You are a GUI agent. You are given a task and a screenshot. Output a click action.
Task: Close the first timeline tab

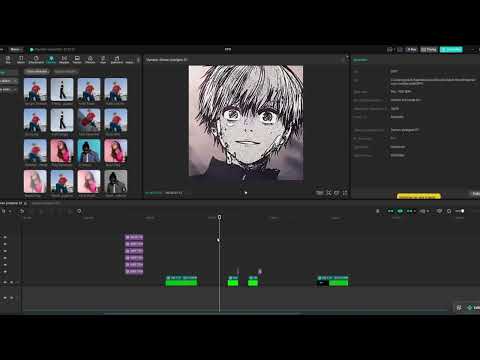26,203
